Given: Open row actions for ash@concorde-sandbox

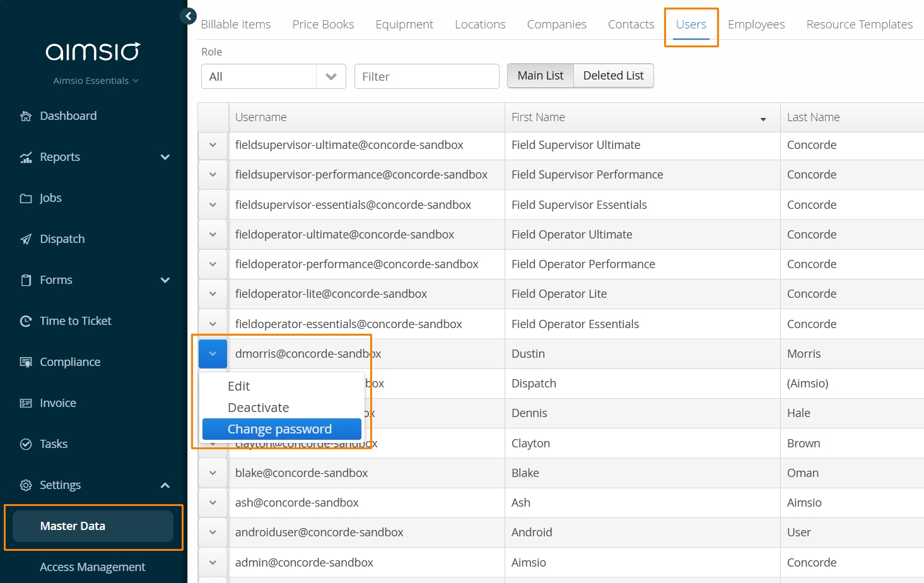Looking at the screenshot, I should point(213,503).
